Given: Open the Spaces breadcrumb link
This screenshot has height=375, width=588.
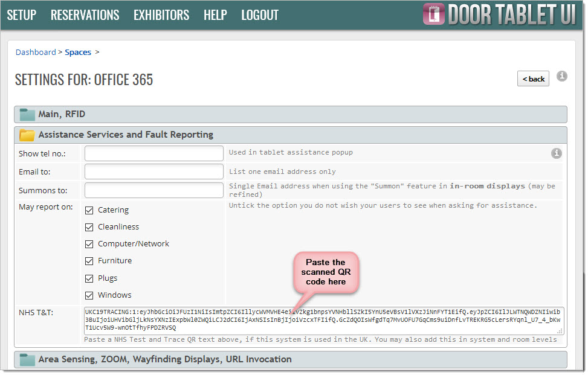Looking at the screenshot, I should (x=78, y=52).
